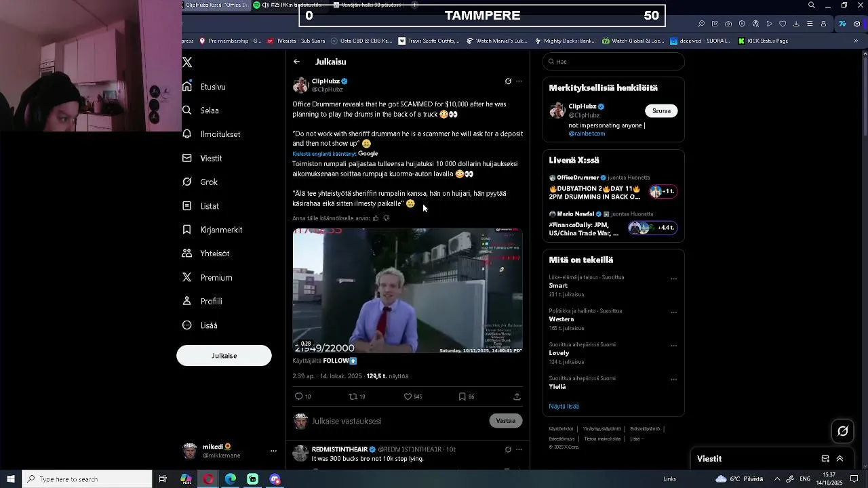
Task: Open FOLLOW user link below video
Action: [x=340, y=361]
